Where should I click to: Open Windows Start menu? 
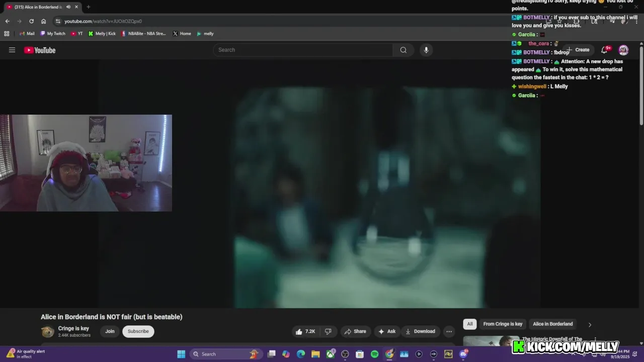point(181,354)
